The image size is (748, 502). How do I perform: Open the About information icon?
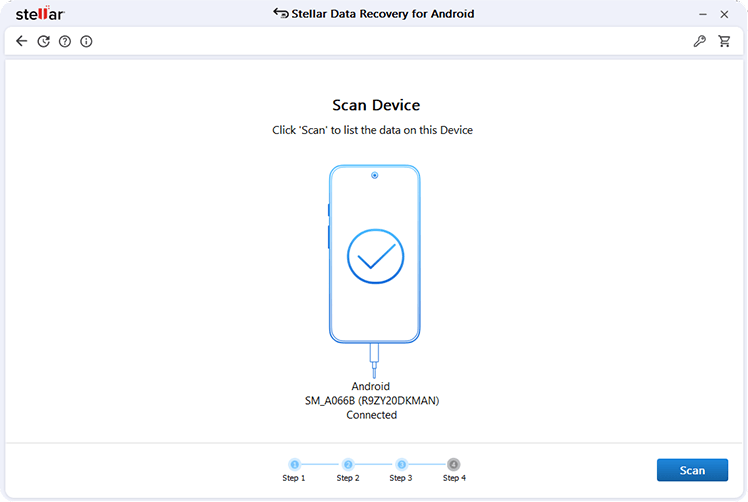86,42
